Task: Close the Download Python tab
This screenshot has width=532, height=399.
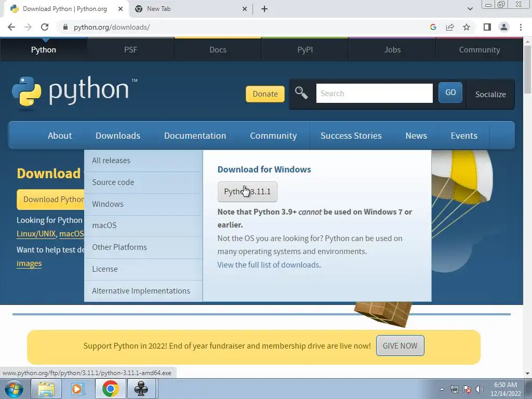Action: coord(121,9)
